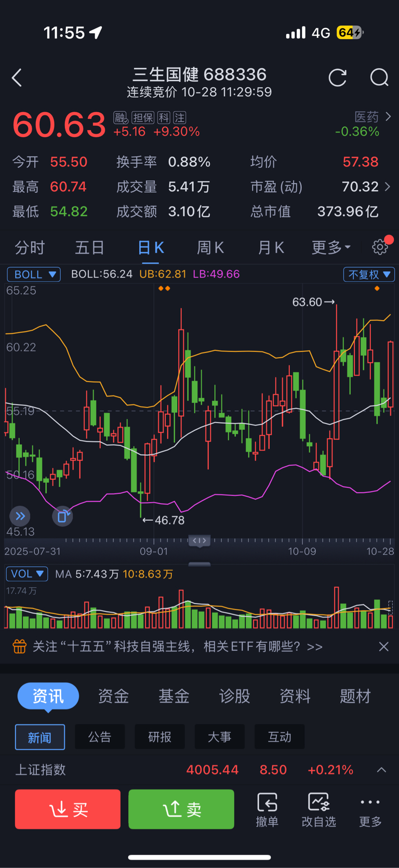Tap the double-arrow expand chart icon

coord(20,516)
